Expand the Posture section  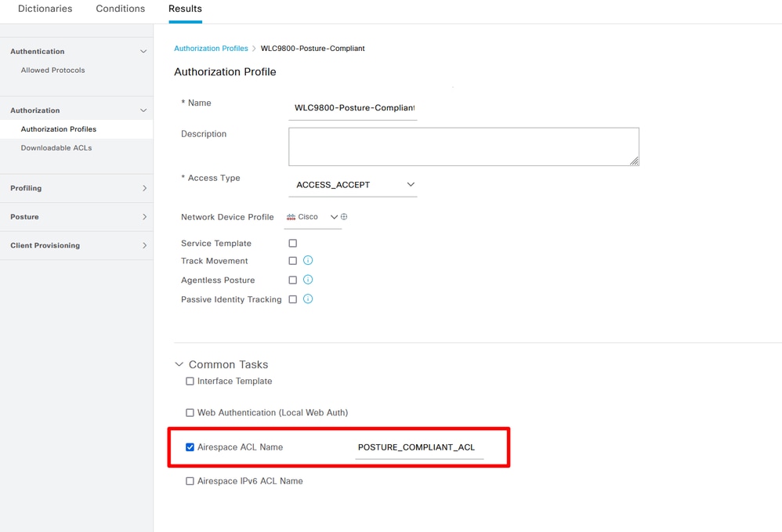coord(76,217)
